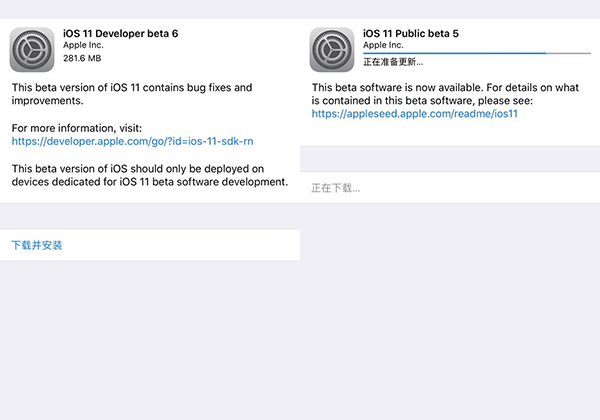Click the iOS 11 Public beta 5 settings icon
This screenshot has width=600, height=420.
[x=332, y=50]
